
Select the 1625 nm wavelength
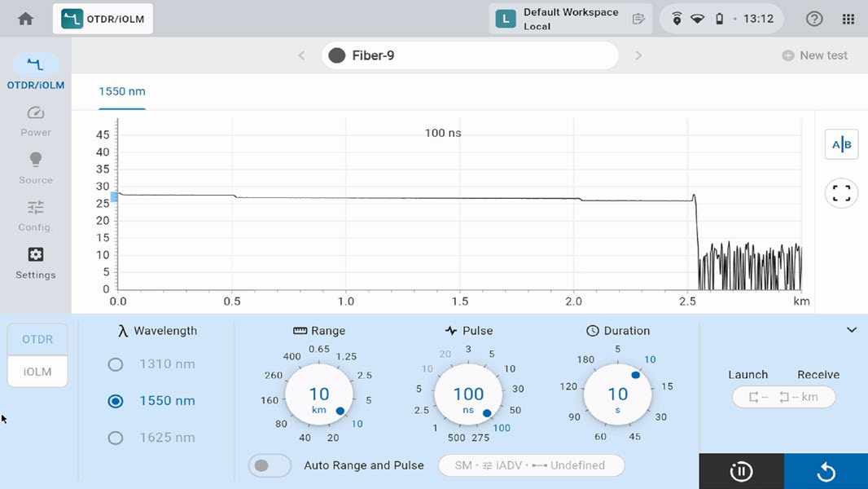[115, 438]
